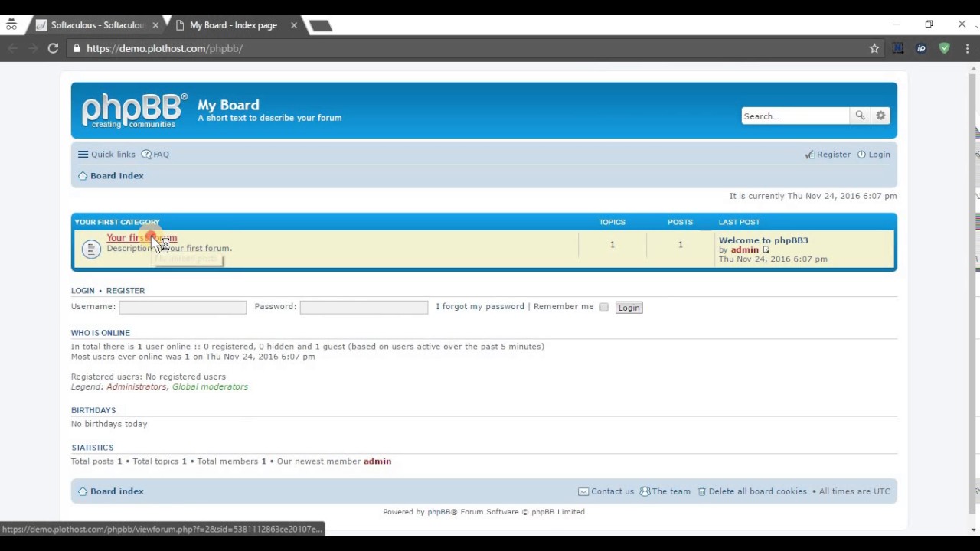
Task: Click the green shield extension icon
Action: [x=944, y=48]
